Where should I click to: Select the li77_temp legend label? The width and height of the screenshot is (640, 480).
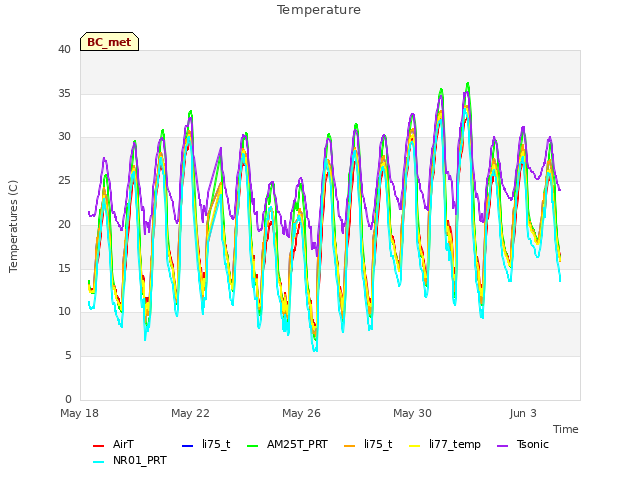tap(455, 444)
